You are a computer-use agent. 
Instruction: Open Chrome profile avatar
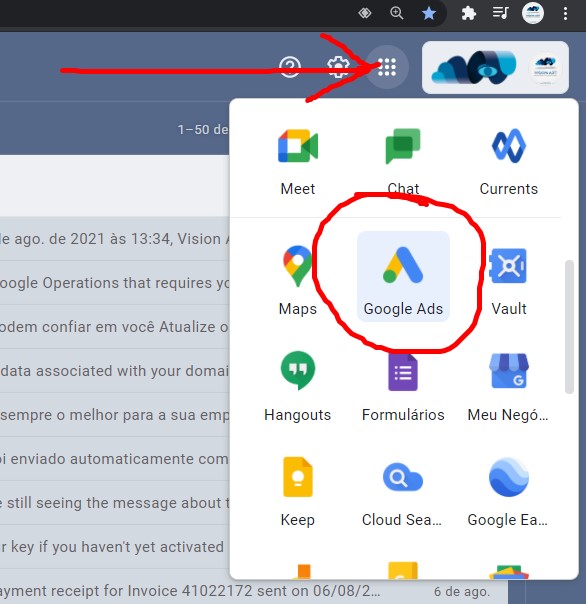click(533, 13)
